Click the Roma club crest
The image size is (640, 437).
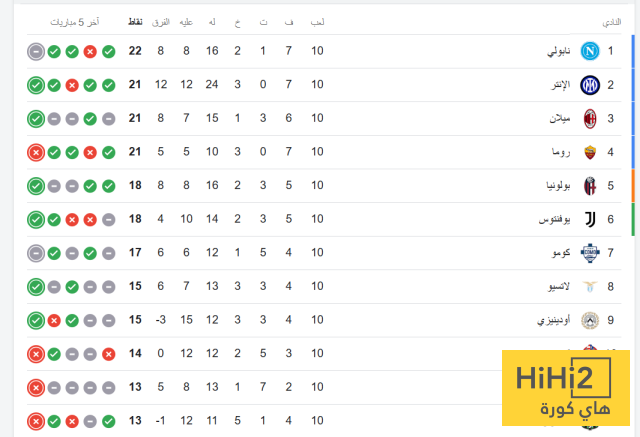pos(590,152)
